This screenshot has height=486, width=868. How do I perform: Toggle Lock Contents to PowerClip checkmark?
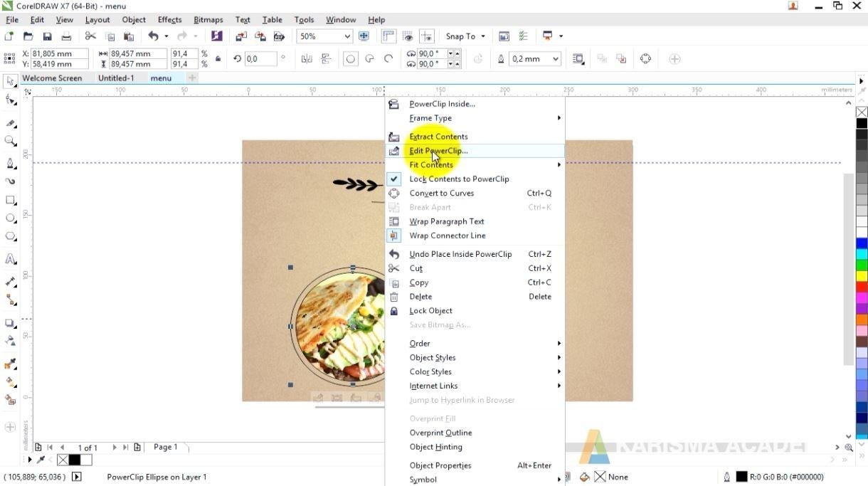[394, 179]
